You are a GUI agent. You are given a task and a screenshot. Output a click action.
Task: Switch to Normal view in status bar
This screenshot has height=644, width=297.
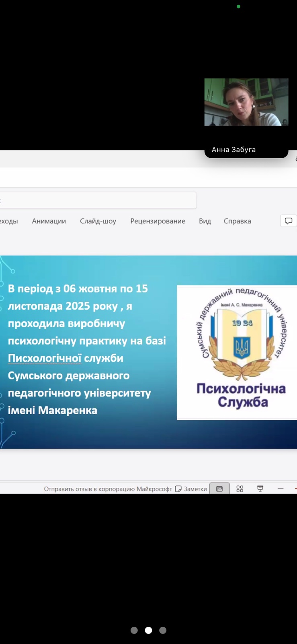click(x=219, y=489)
